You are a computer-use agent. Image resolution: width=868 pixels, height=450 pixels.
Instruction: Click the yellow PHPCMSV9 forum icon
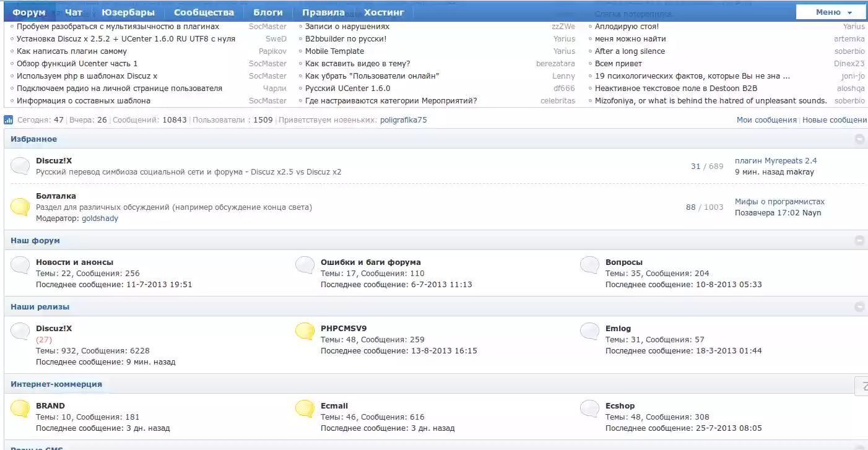coord(304,332)
